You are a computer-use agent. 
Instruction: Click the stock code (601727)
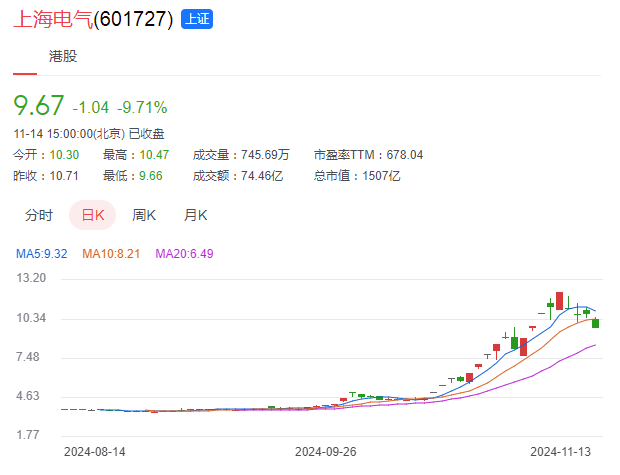pos(133,19)
